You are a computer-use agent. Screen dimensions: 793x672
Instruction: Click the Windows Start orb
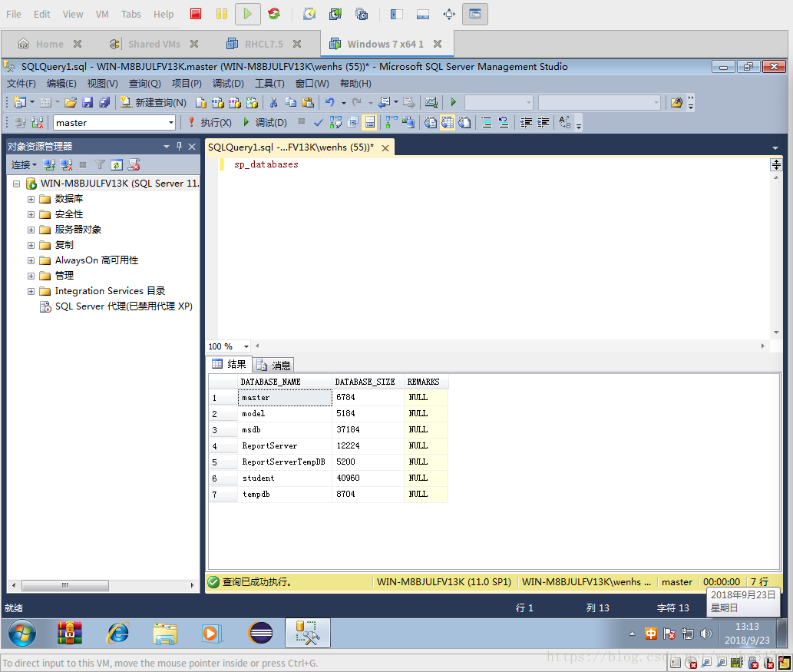(x=22, y=633)
